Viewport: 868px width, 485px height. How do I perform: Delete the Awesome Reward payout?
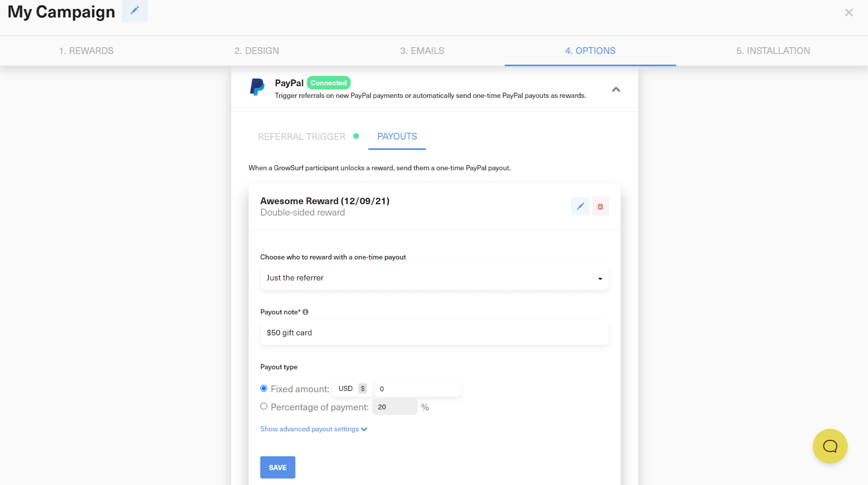point(600,206)
